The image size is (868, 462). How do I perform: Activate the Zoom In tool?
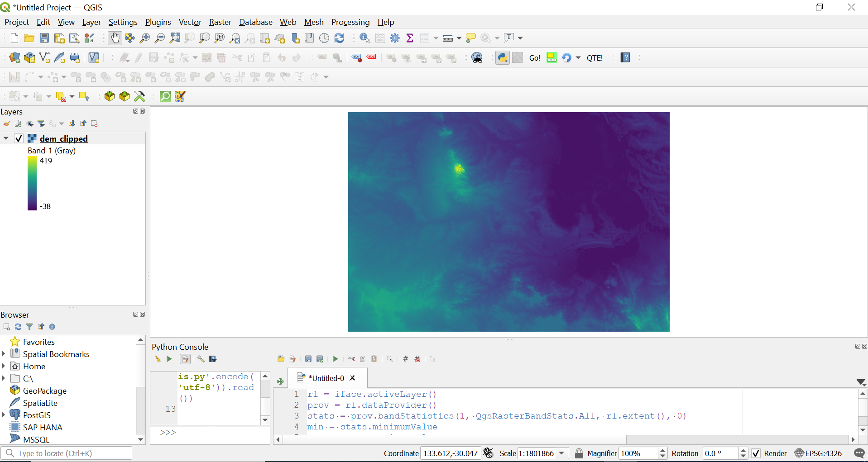[x=145, y=38]
